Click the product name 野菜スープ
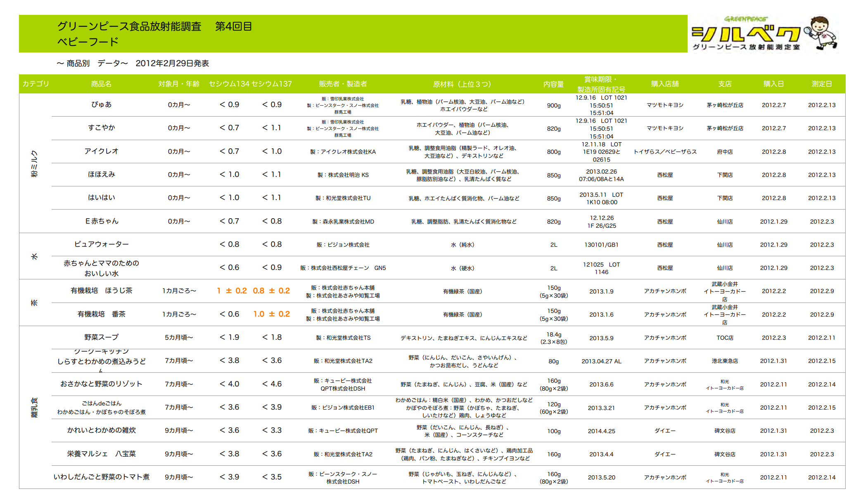868x491 pixels. [x=101, y=337]
